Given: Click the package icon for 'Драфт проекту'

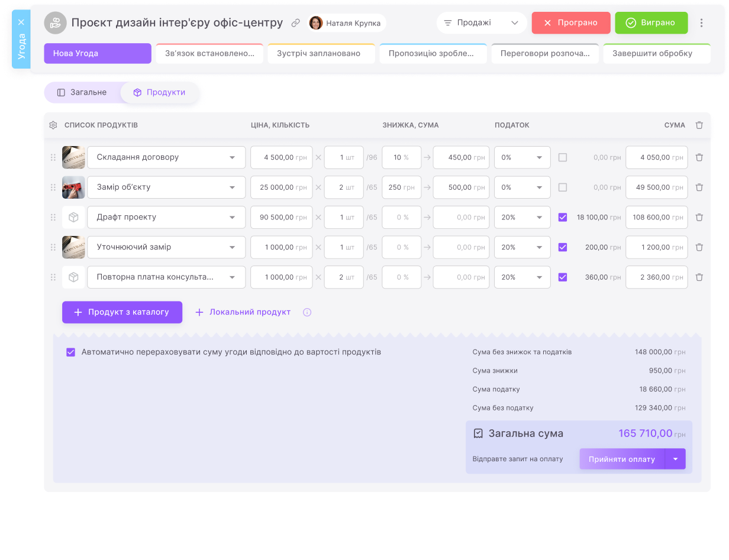Looking at the screenshot, I should [x=73, y=217].
